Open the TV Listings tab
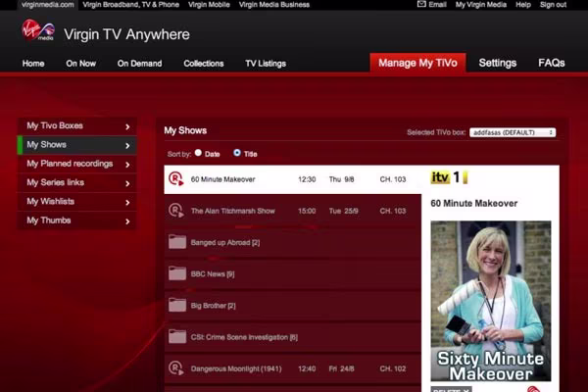This screenshot has height=392, width=588. [x=266, y=64]
